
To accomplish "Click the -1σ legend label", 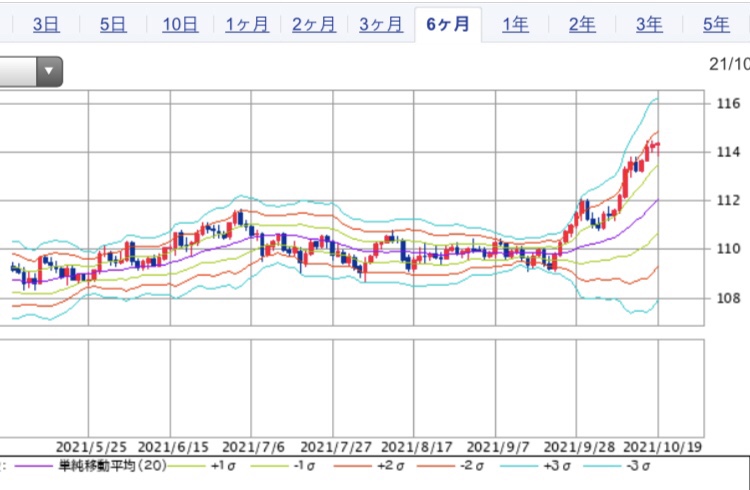I will [304, 465].
